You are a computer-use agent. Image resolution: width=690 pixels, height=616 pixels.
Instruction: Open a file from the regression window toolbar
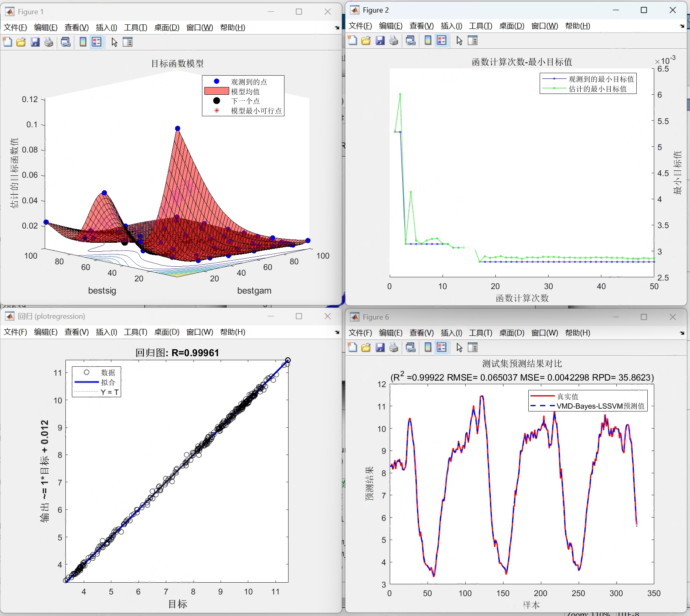(x=15, y=332)
